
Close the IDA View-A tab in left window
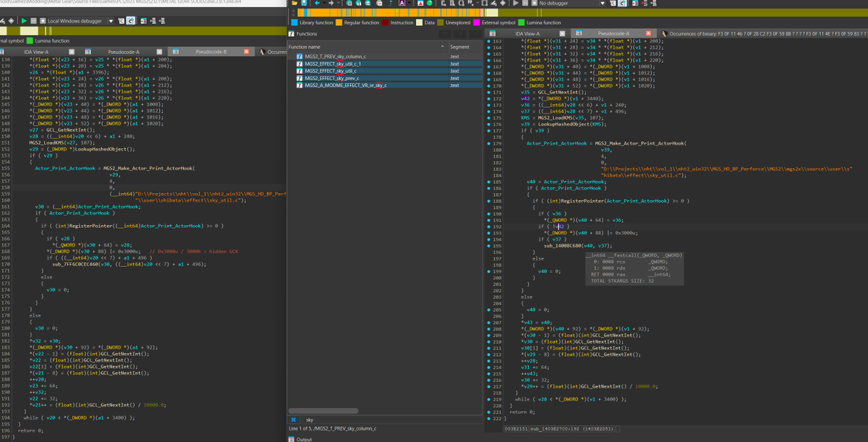point(72,52)
